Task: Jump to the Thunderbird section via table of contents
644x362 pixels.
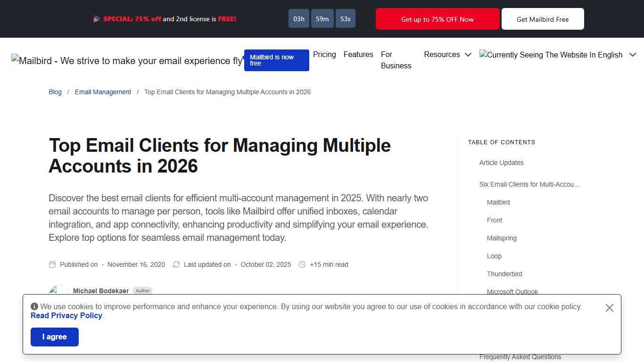Action: (504, 274)
